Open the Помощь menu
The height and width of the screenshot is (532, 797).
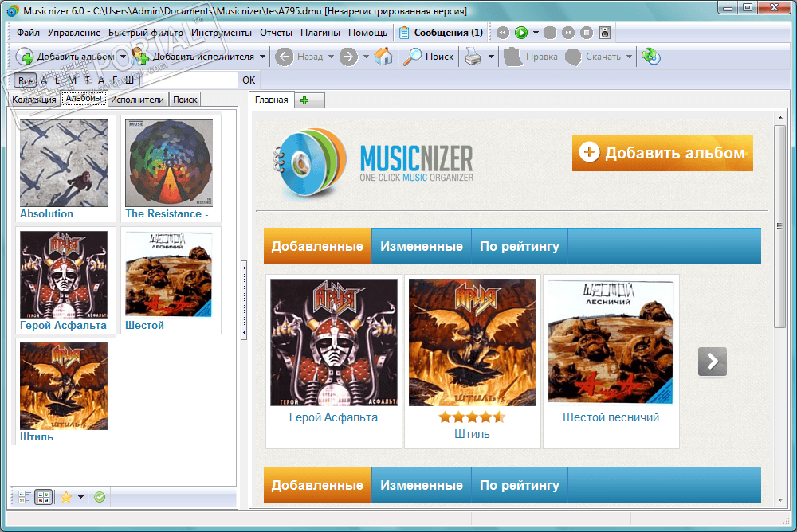[x=367, y=33]
